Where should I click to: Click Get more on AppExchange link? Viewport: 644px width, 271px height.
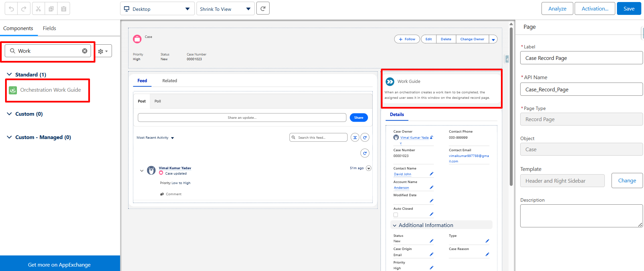click(x=59, y=265)
